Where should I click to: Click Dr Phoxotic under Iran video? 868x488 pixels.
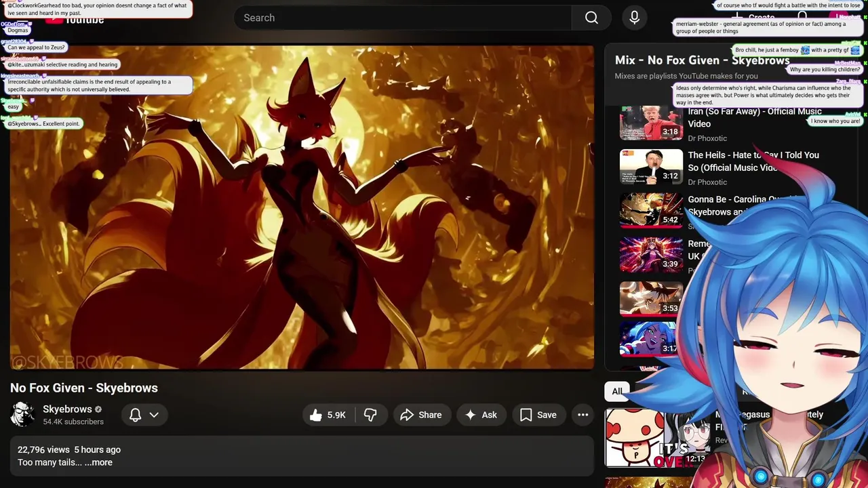coord(707,138)
